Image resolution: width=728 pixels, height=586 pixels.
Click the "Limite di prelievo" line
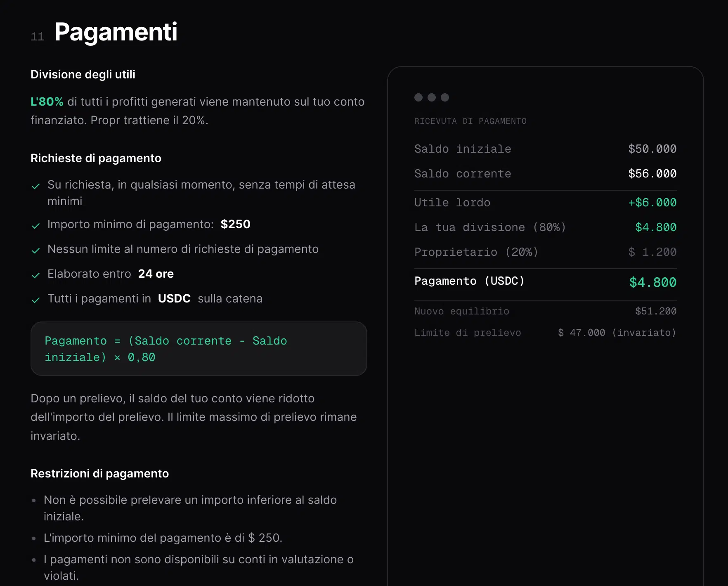tap(468, 332)
